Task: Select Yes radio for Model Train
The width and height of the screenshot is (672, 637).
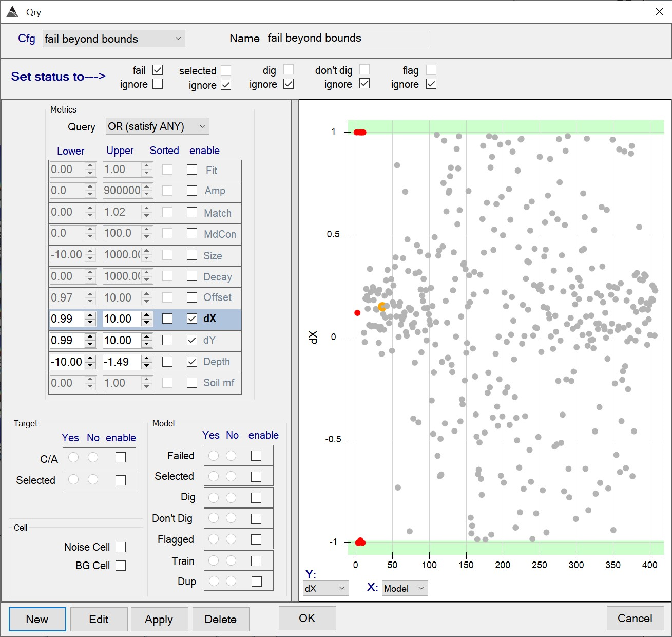Action: point(214,560)
